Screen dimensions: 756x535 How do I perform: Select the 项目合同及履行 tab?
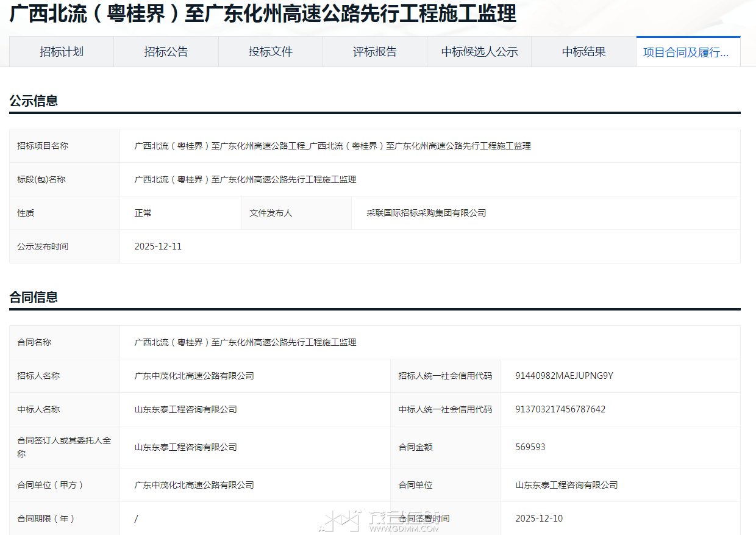tap(688, 52)
